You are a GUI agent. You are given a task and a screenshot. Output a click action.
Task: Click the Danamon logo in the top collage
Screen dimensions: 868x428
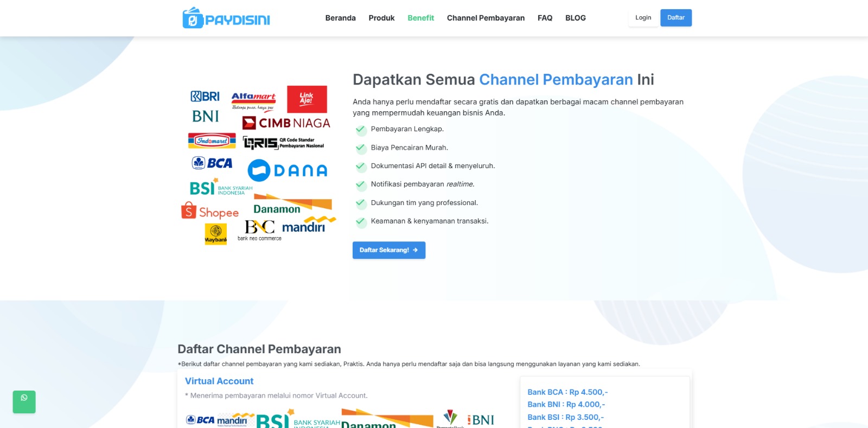point(292,204)
